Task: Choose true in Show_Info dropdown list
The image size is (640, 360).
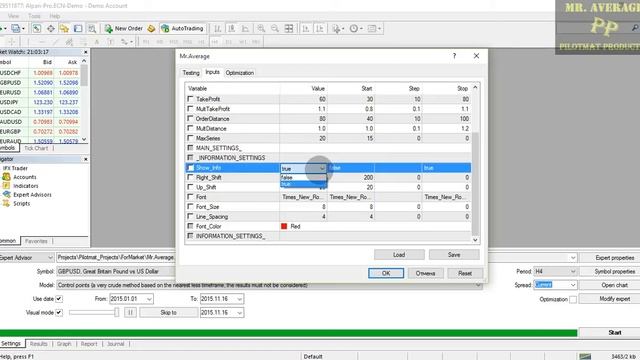Action: (303, 184)
